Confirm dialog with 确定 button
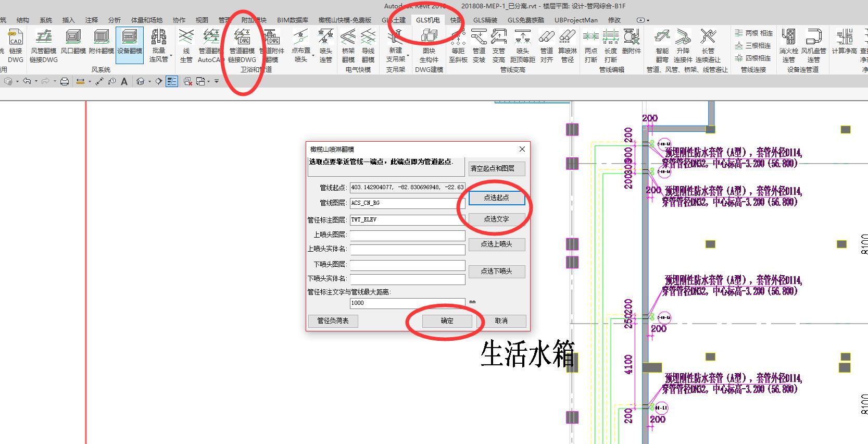This screenshot has height=444, width=868. click(447, 320)
